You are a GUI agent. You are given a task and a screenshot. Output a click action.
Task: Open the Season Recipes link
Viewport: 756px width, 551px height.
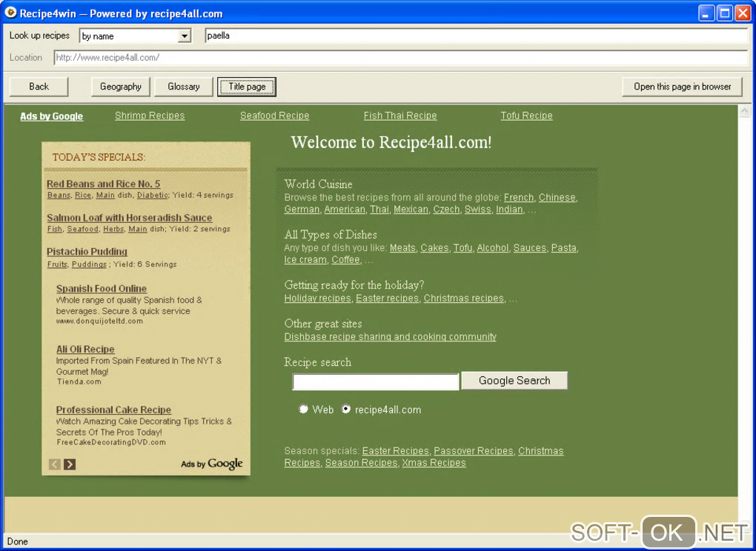click(x=361, y=464)
